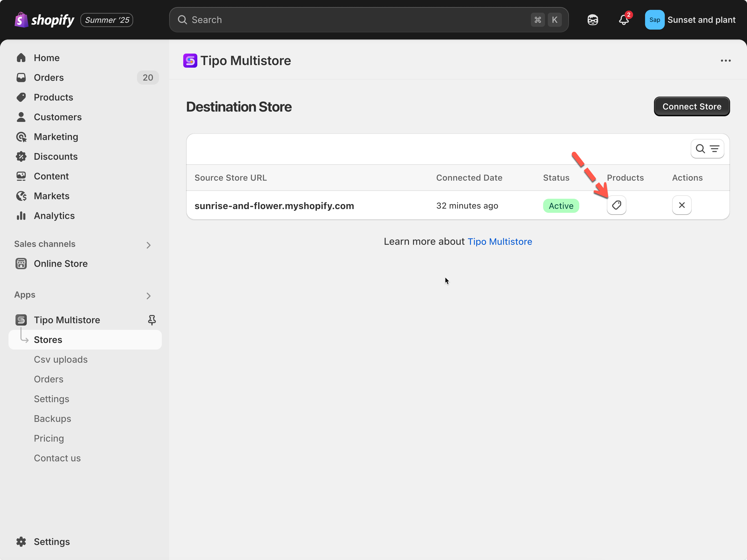Unpin Tipo Multistore with pin icon
The image size is (747, 560).
(x=152, y=320)
